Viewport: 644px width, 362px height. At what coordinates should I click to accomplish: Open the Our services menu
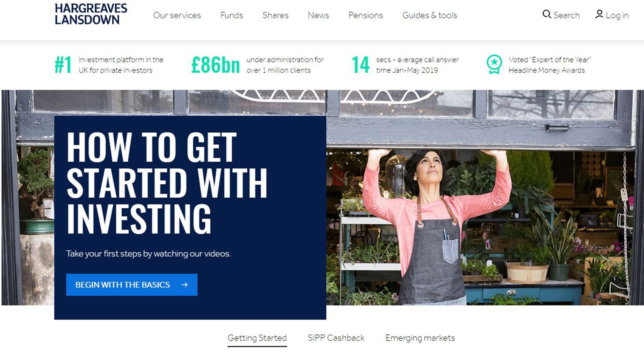click(177, 15)
